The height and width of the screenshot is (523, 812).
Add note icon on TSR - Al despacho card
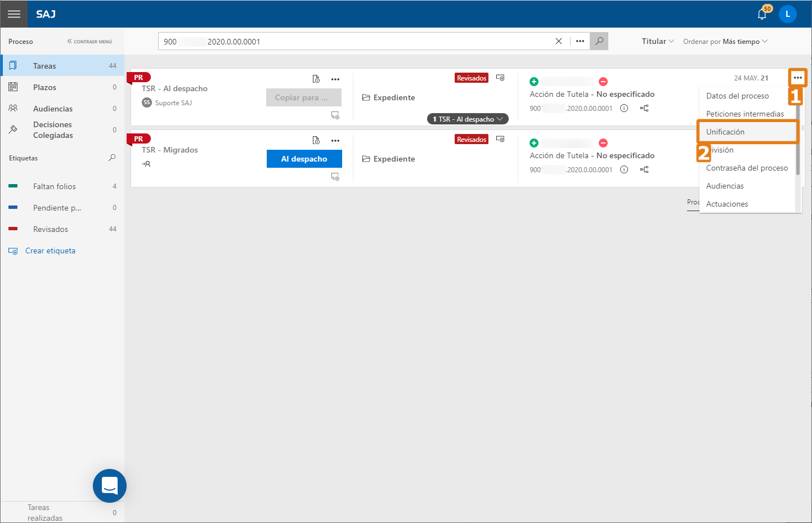(335, 115)
